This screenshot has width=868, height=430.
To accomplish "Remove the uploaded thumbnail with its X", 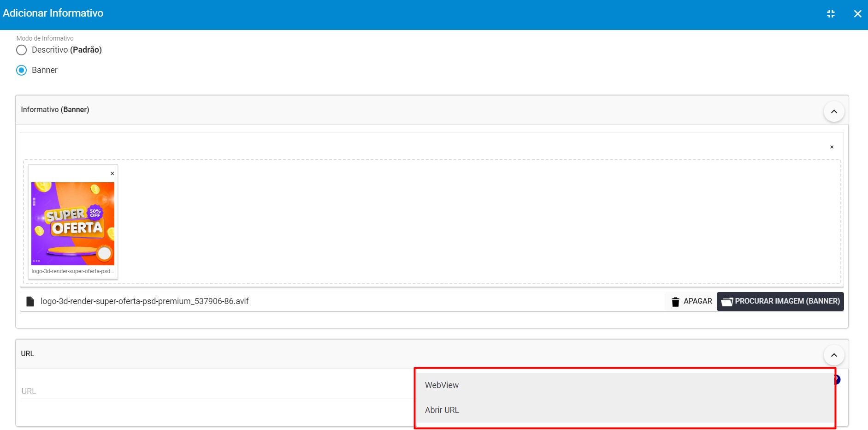I will 112,173.
